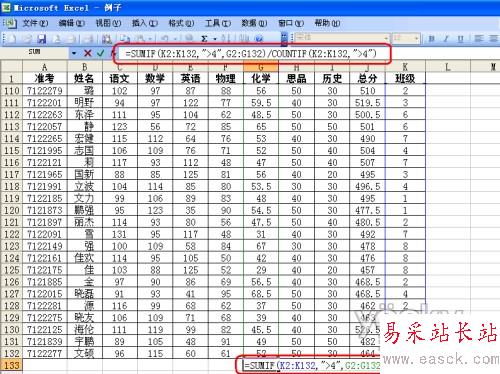The width and height of the screenshot is (500, 374).
Task: Confirm formula with green check mark
Action: [101, 53]
